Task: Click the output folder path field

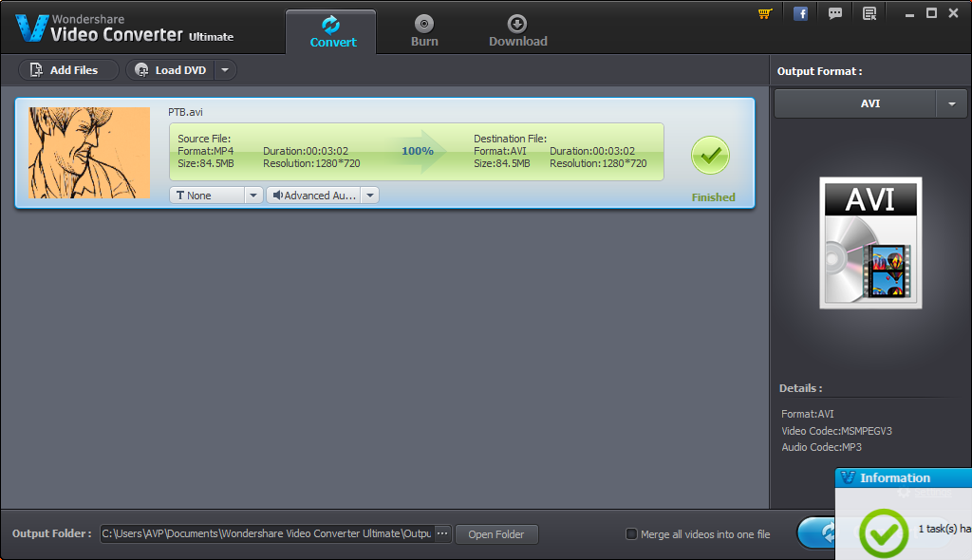Action: point(267,533)
